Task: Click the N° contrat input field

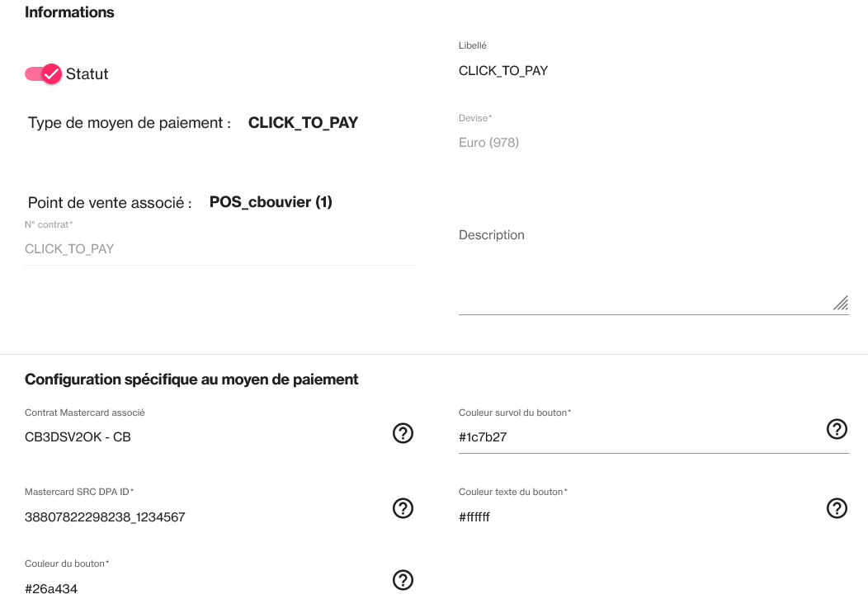Action: (219, 249)
